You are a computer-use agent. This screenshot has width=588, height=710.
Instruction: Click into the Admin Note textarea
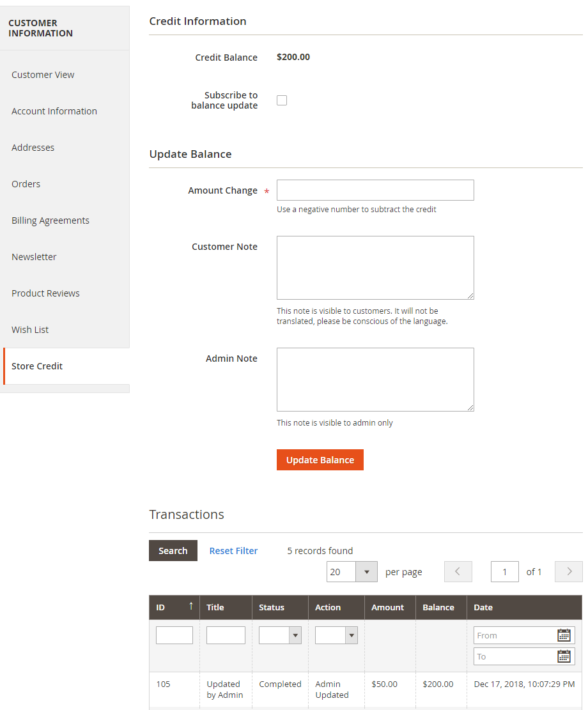pos(375,380)
